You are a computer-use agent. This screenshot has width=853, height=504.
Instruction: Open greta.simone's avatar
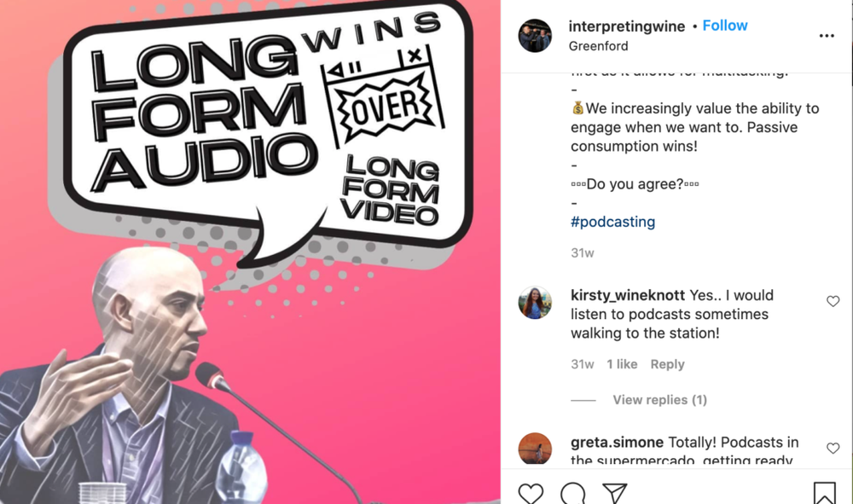pyautogui.click(x=535, y=449)
